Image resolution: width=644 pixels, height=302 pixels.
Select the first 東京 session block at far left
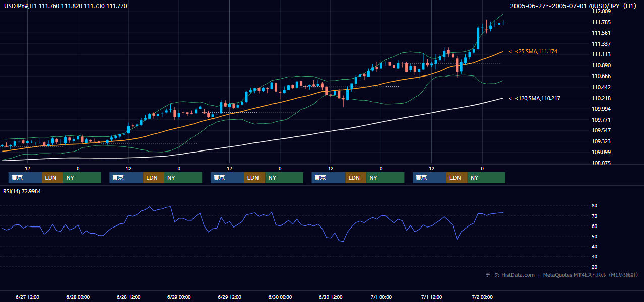(x=26, y=178)
